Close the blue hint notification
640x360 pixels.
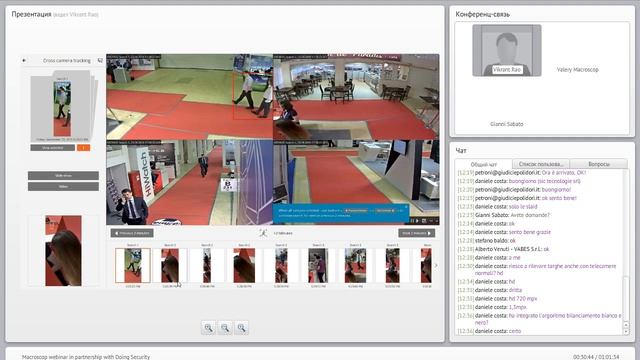tap(406, 207)
